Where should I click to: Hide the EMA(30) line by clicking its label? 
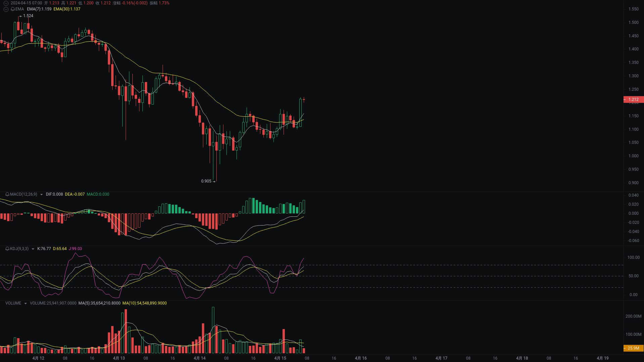click(x=67, y=9)
